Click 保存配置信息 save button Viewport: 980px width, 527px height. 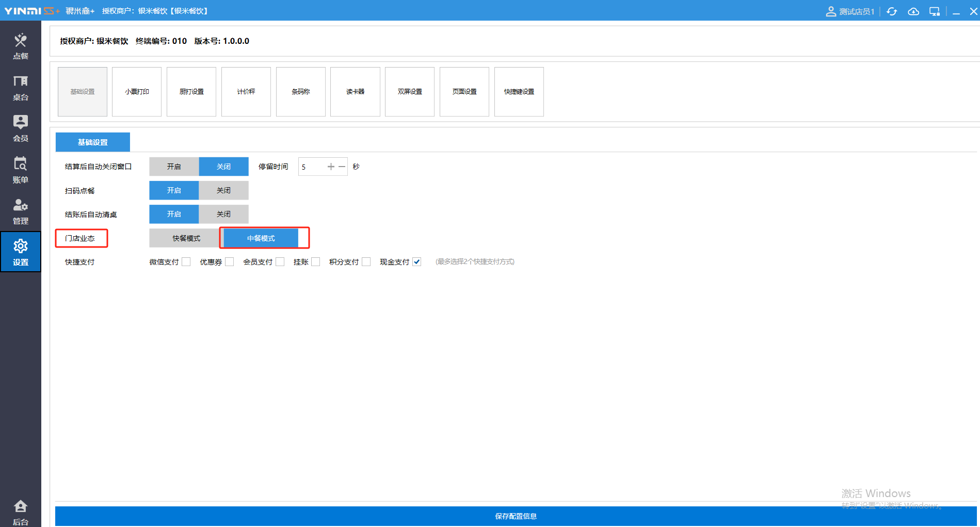[516, 516]
